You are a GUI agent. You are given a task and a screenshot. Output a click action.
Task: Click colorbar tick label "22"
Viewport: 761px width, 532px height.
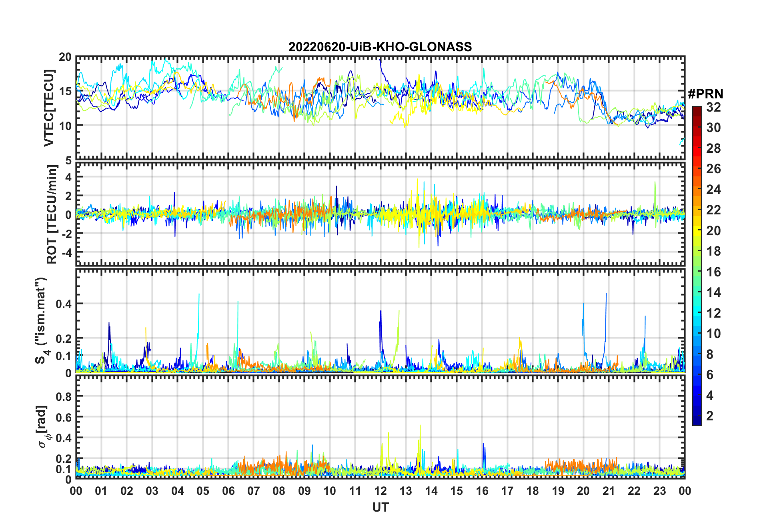click(713, 210)
